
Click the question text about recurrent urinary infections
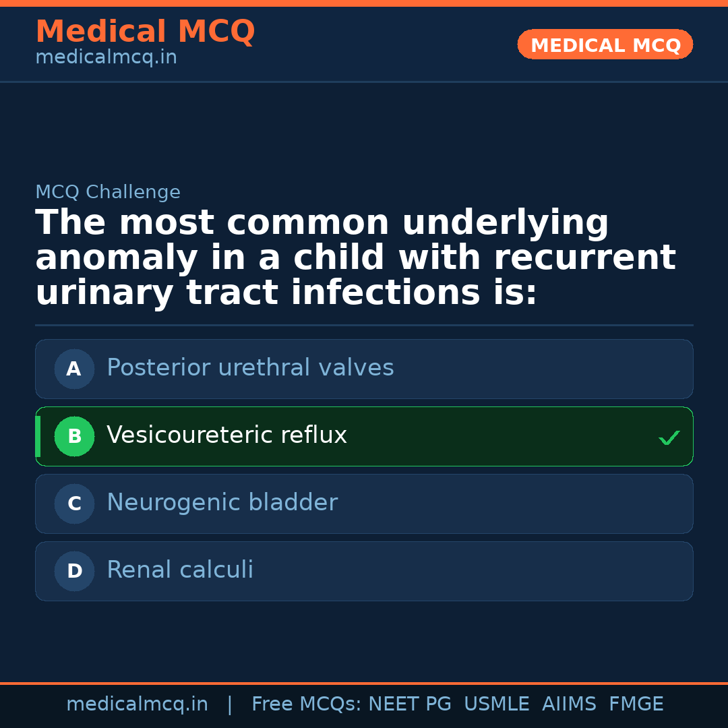pyautogui.click(x=355, y=258)
